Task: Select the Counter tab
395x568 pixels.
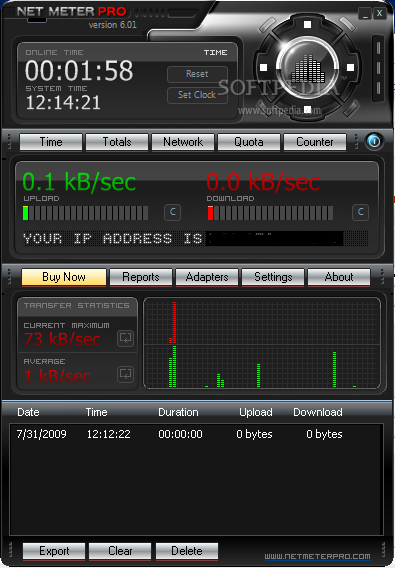Action: point(315,142)
